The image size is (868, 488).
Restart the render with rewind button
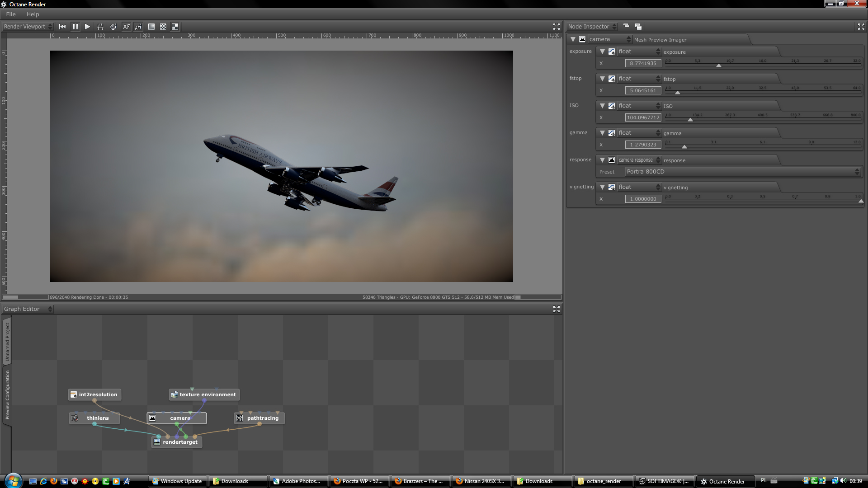62,27
